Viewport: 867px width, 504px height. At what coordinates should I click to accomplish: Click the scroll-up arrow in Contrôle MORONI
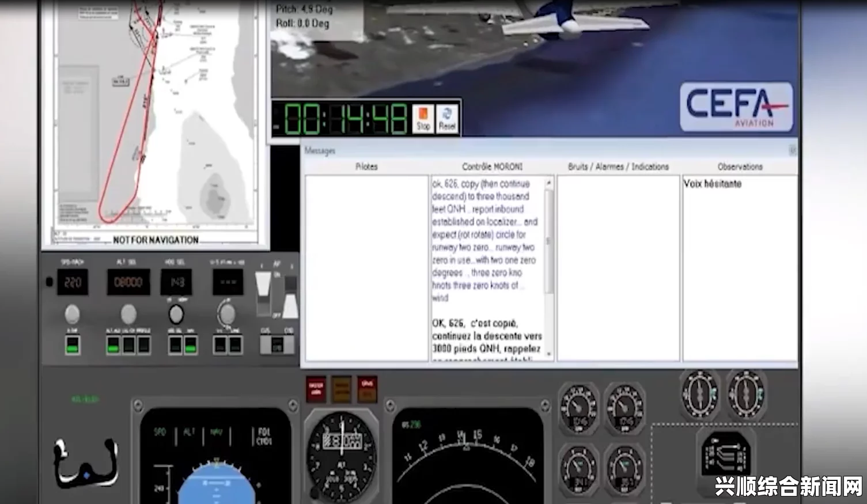pyautogui.click(x=548, y=183)
